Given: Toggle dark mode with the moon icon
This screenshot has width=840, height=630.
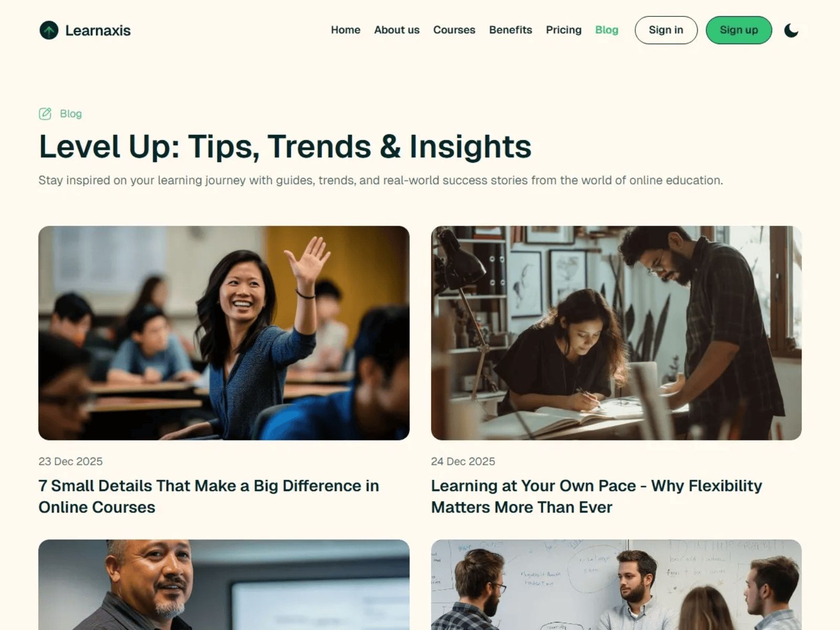Looking at the screenshot, I should pos(791,30).
